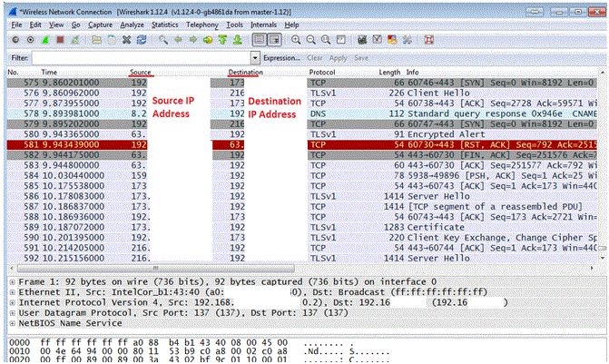
Task: Go forward in packet history
Action: (193, 40)
